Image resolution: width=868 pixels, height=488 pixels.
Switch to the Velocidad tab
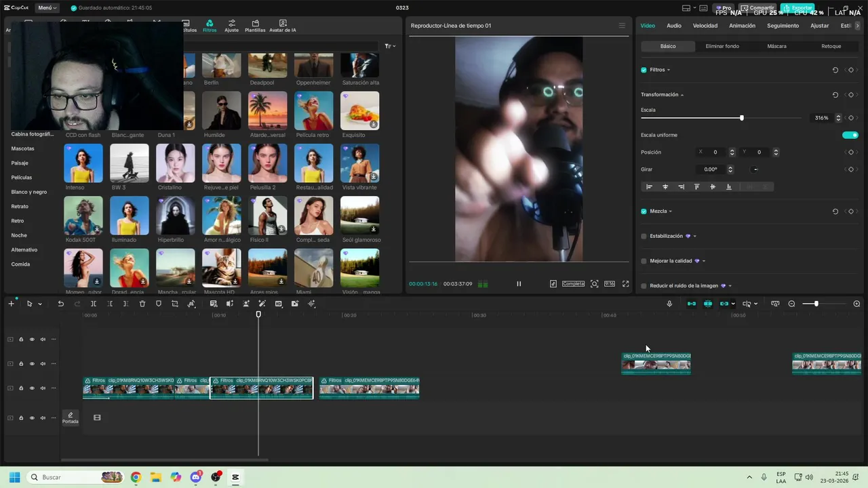coord(705,26)
